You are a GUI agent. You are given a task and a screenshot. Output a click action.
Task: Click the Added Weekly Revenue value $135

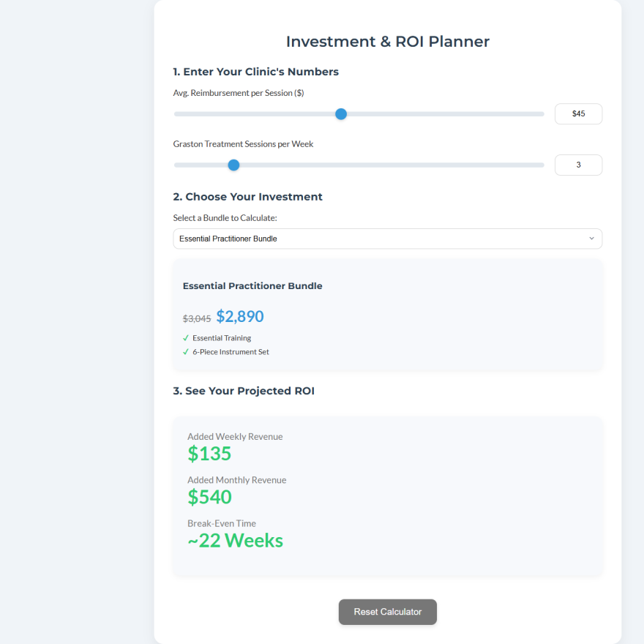(x=209, y=454)
